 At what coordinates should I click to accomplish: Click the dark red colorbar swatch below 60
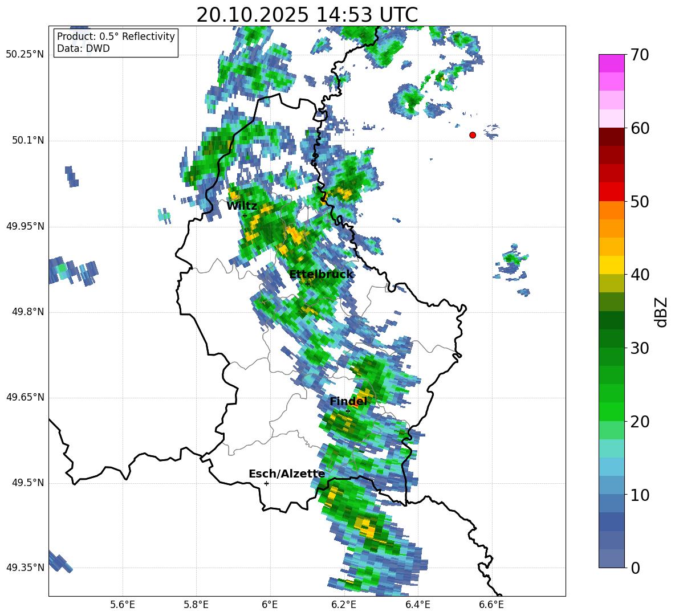(611, 136)
